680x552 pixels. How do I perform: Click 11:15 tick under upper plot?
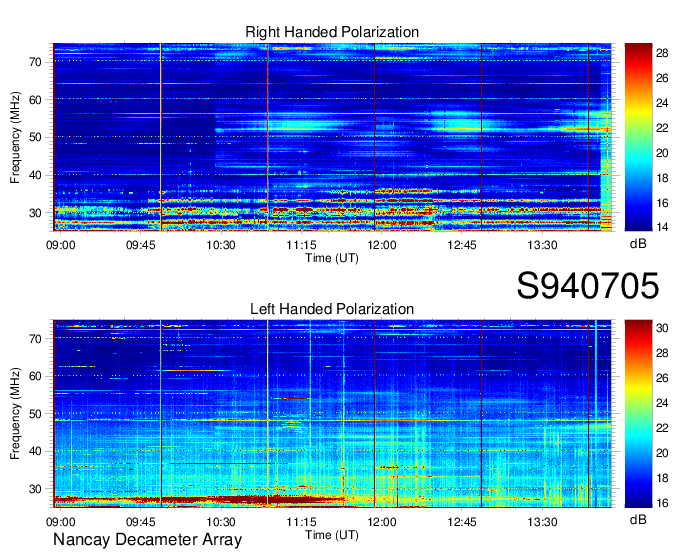click(x=301, y=245)
